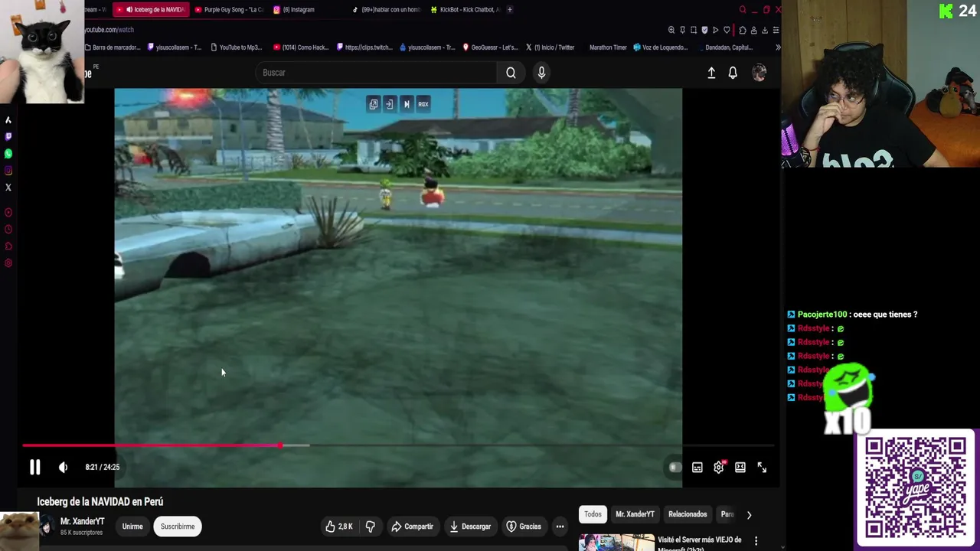The image size is (980, 551).
Task: Open the three-dot more actions menu
Action: point(560,527)
